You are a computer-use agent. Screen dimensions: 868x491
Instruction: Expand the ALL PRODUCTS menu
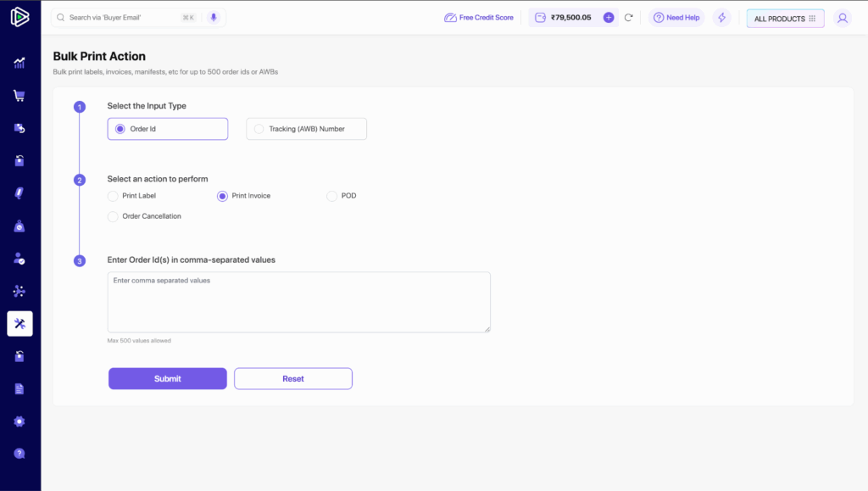(785, 19)
